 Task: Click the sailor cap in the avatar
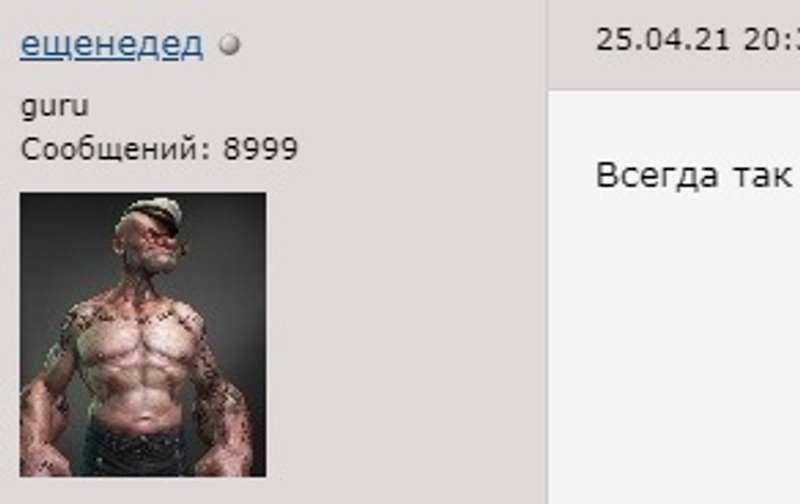click(x=153, y=213)
